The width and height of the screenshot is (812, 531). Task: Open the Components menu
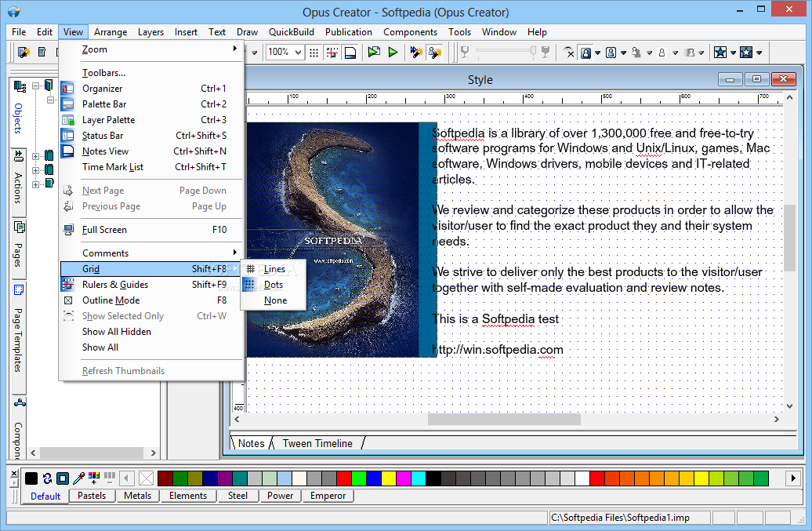[x=410, y=32]
